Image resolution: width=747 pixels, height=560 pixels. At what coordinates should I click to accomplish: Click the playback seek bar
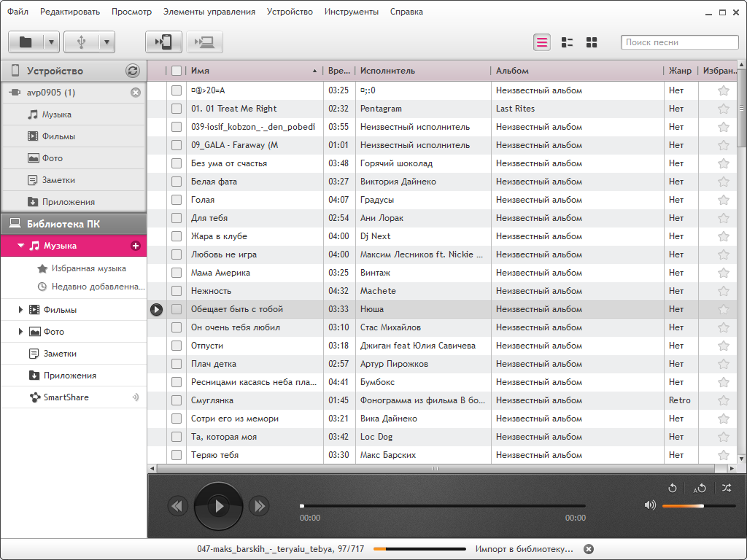coord(443,506)
